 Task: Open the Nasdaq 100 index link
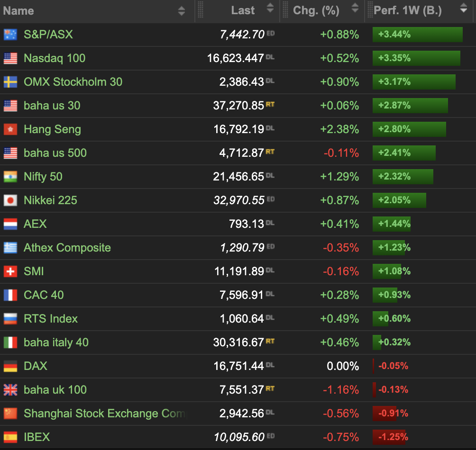pos(55,58)
